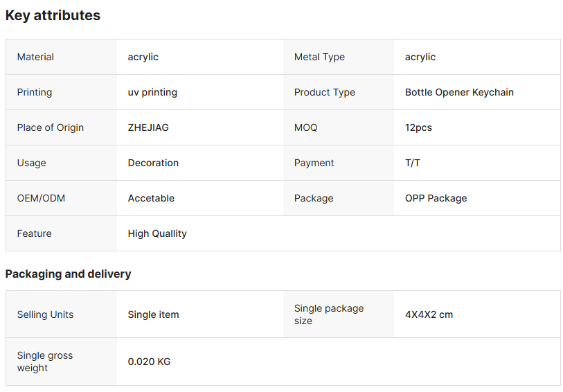The image size is (563, 392).
Task: Click the 4X4X2 cm size value
Action: [x=429, y=314]
